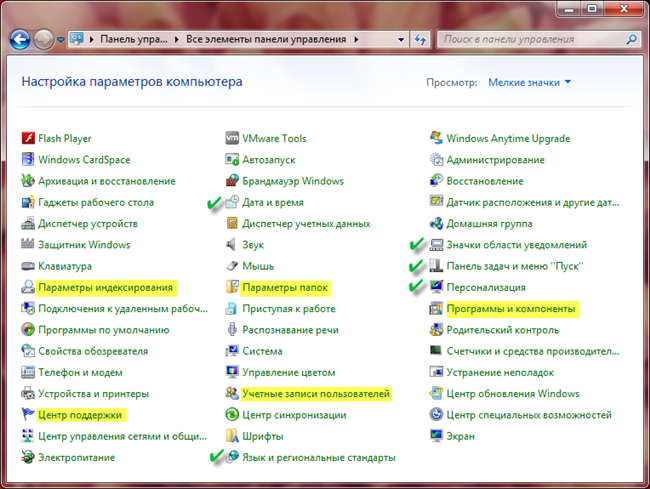Open Восстановление link
Screen dimensions: 650x489
485,181
